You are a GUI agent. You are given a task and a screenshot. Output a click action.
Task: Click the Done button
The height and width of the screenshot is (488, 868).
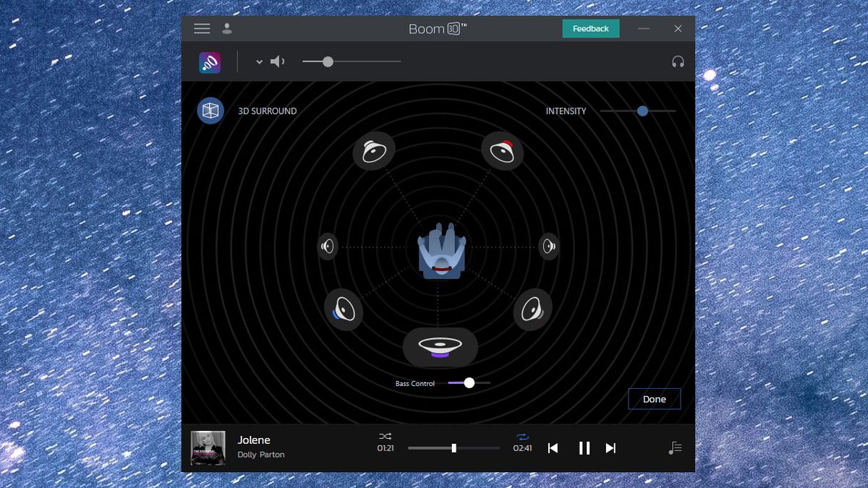[x=654, y=398]
